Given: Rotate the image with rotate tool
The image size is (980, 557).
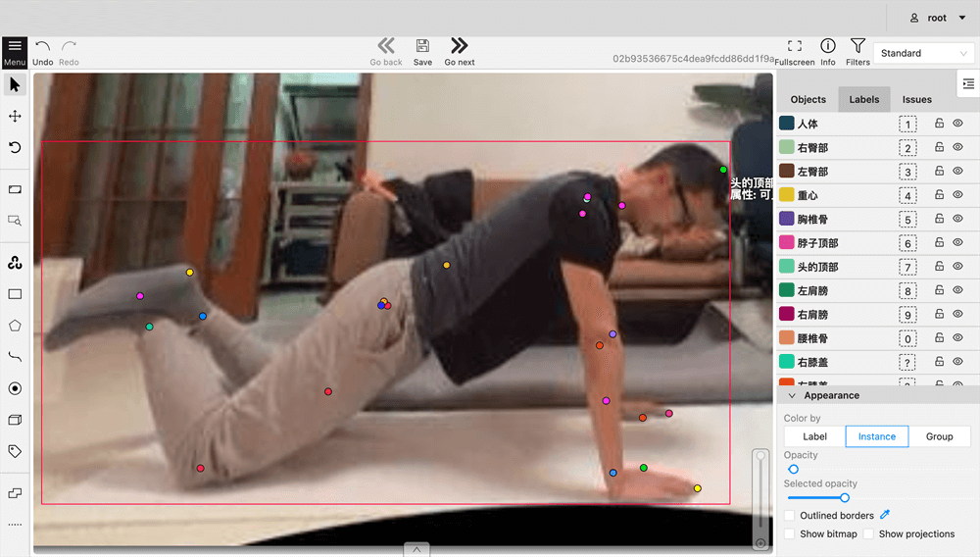Looking at the screenshot, I should point(15,147).
